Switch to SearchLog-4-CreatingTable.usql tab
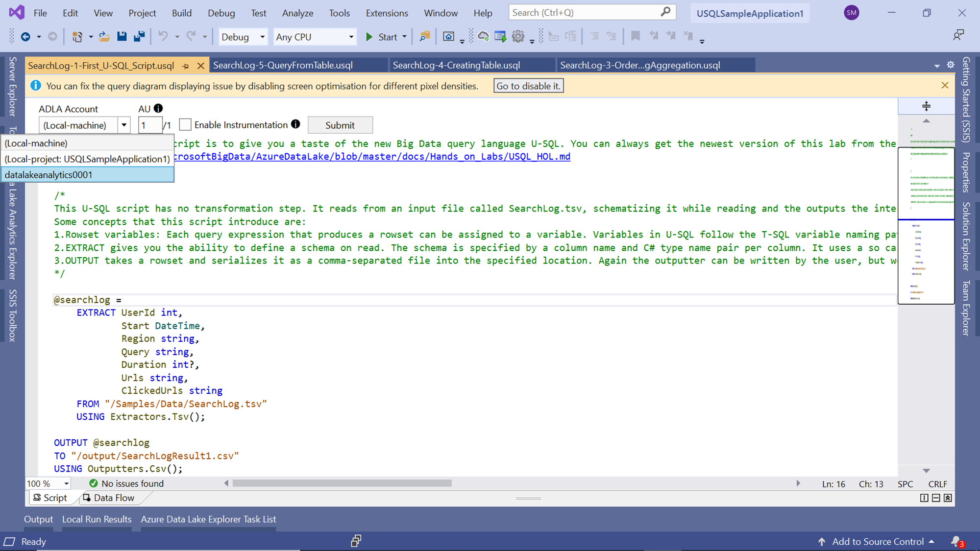The width and height of the screenshot is (980, 551). (456, 65)
